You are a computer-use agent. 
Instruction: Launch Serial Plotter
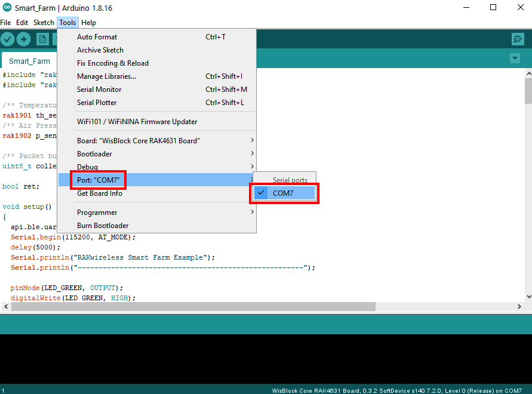[x=157, y=103]
